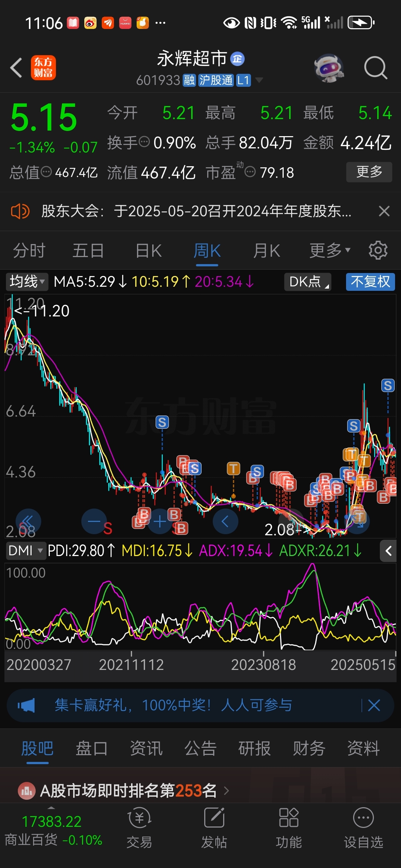Tap the red ranking chart icon
The width and height of the screenshot is (401, 868).
click(x=26, y=791)
